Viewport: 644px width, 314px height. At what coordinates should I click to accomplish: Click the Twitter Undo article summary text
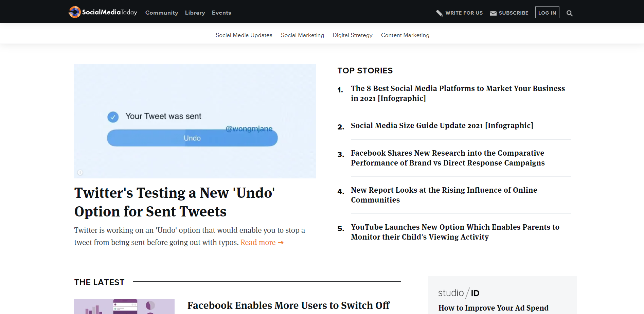point(190,236)
